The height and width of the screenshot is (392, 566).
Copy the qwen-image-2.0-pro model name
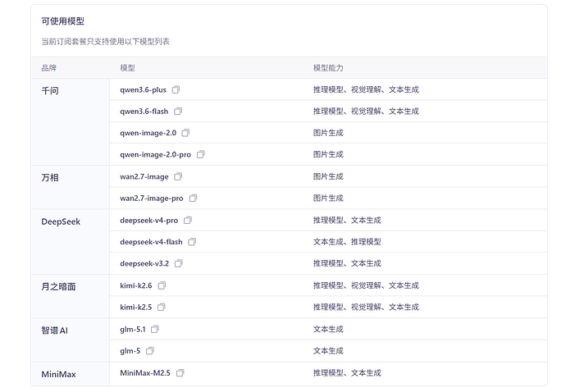click(x=201, y=154)
